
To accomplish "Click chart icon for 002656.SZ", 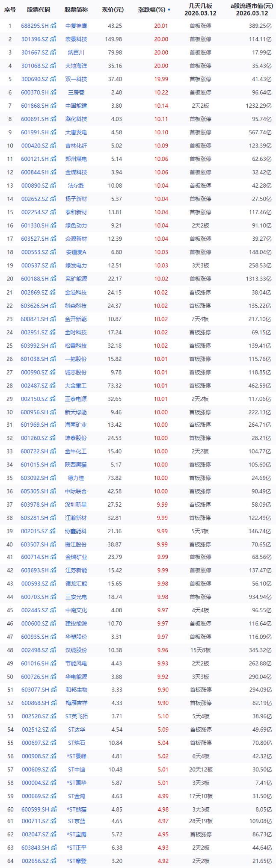I will [53, 861].
